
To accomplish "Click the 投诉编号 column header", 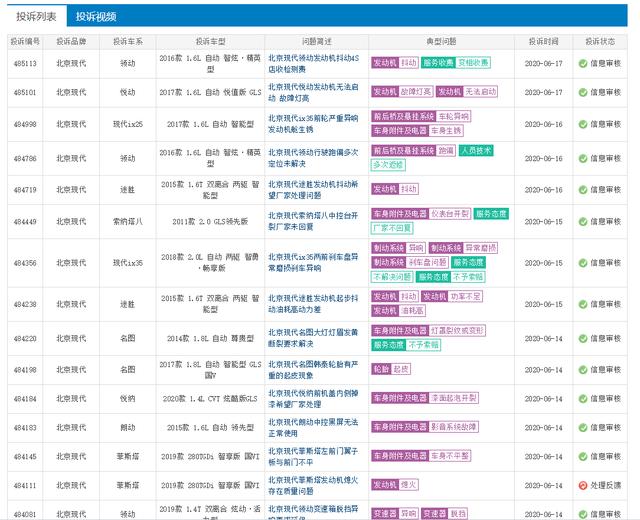I will pyautogui.click(x=25, y=42).
